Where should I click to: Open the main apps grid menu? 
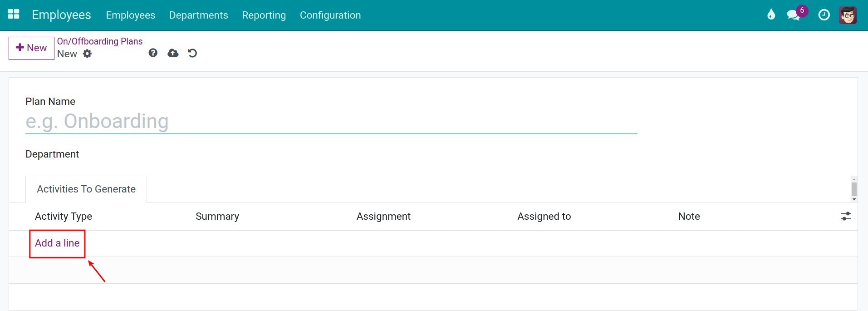[14, 15]
